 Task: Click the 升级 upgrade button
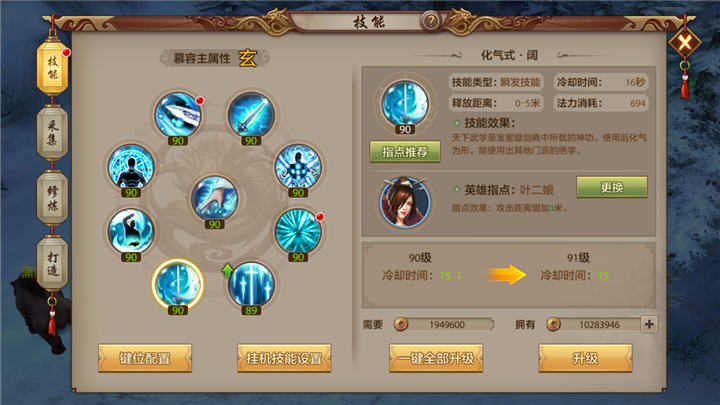click(585, 358)
